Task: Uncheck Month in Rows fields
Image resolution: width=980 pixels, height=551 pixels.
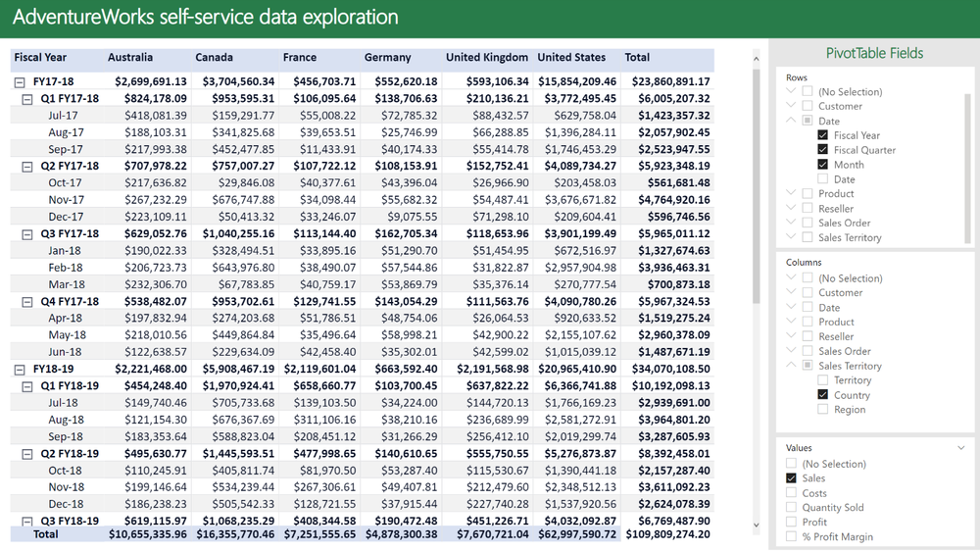Action: (822, 165)
